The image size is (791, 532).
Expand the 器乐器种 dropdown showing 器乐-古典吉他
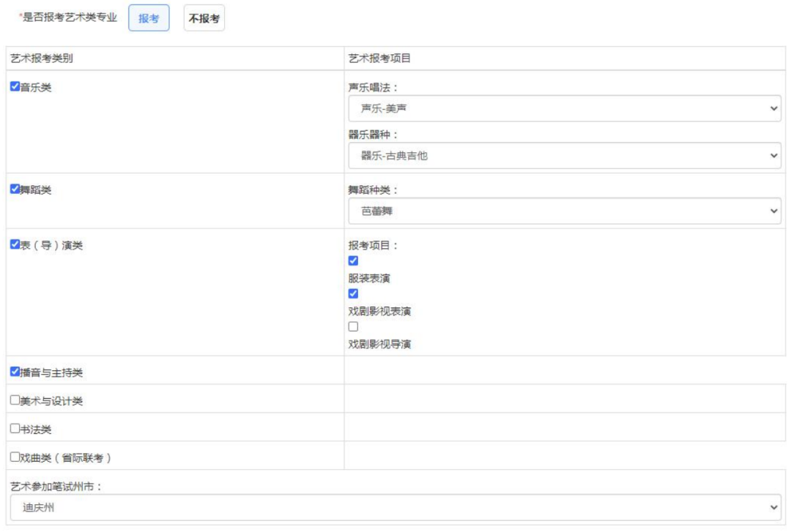564,155
